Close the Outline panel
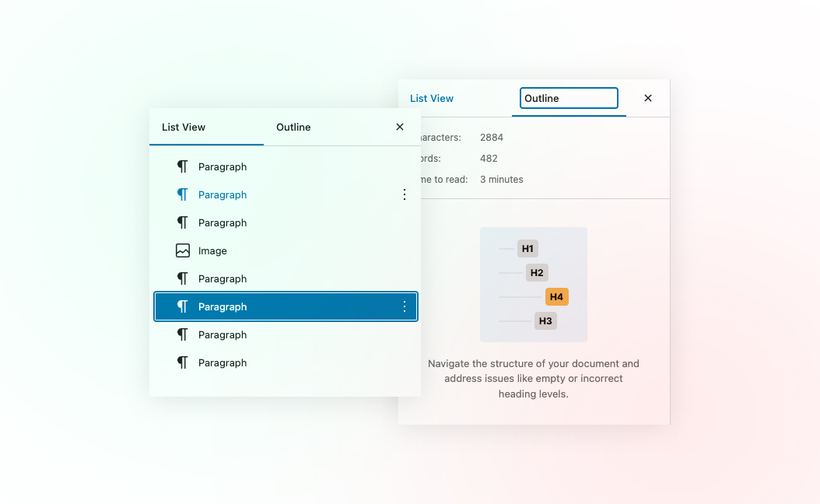 pyautogui.click(x=648, y=98)
